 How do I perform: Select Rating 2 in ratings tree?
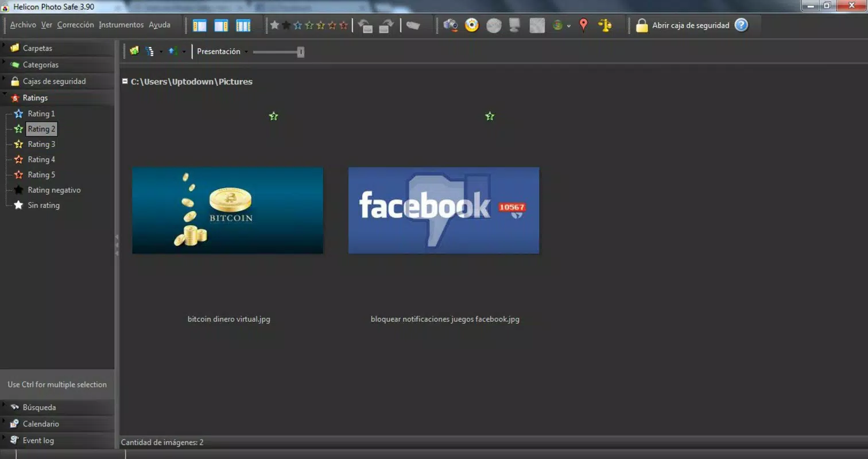[x=42, y=129]
